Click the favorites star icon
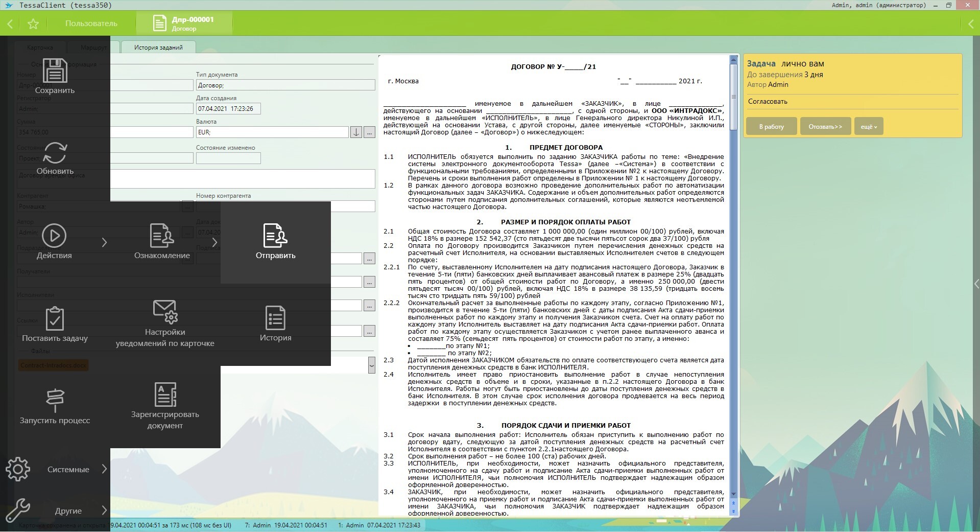The height and width of the screenshot is (532, 980). 33,24
